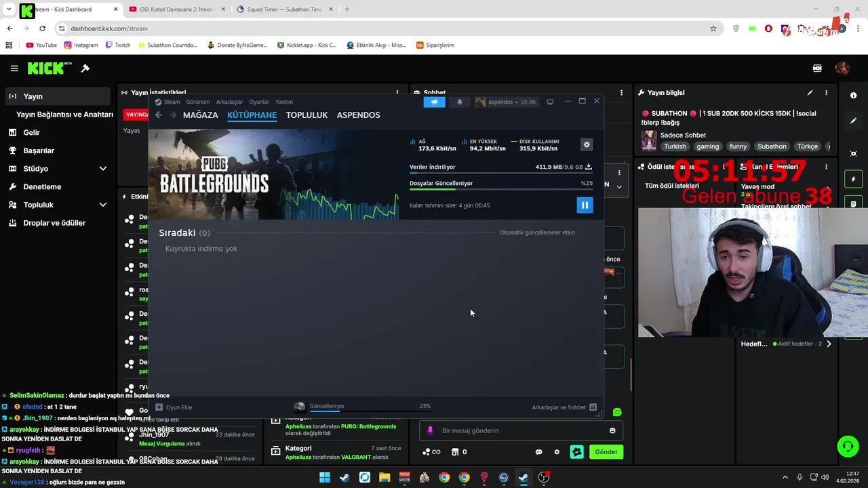The width and height of the screenshot is (868, 488).
Task: Open Yayın bilgisi panel options menu
Action: [x=826, y=93]
